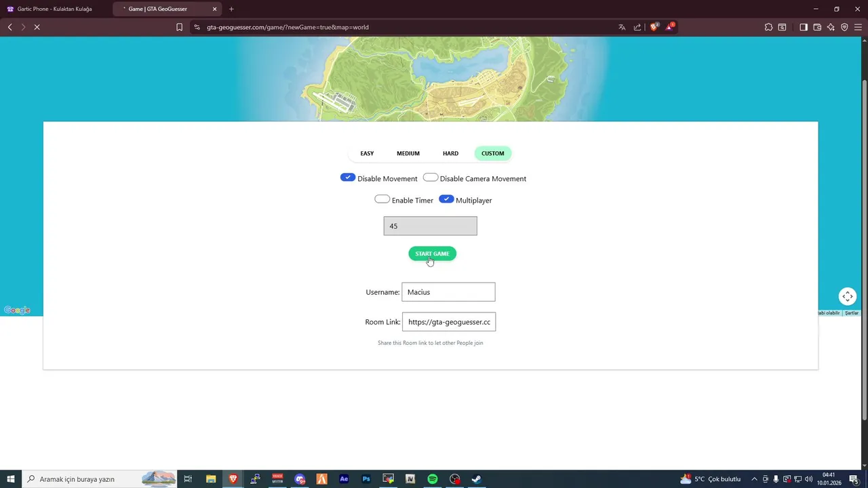Click the browser back arrow
This screenshot has width=868, height=488.
click(9, 27)
